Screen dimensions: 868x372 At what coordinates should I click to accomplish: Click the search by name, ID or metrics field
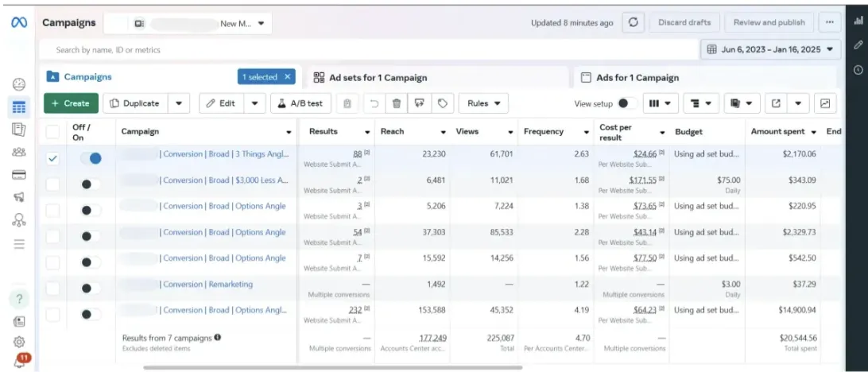point(366,50)
